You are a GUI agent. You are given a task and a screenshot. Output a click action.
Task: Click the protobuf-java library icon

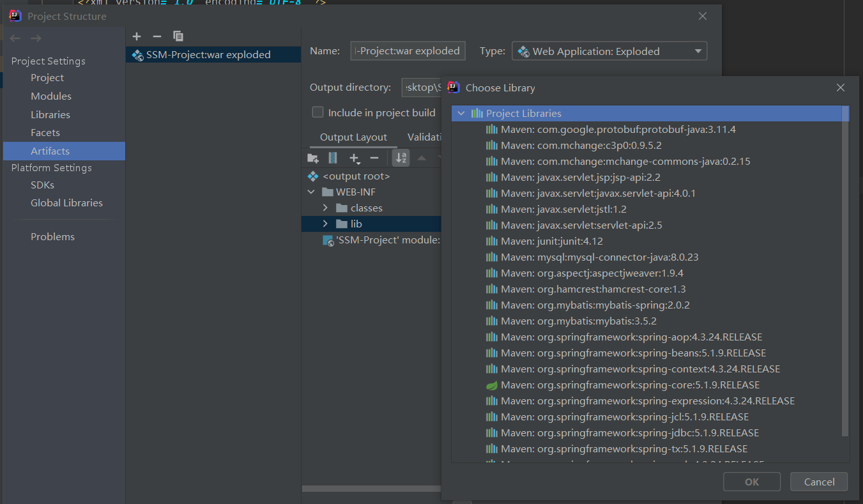tap(492, 130)
